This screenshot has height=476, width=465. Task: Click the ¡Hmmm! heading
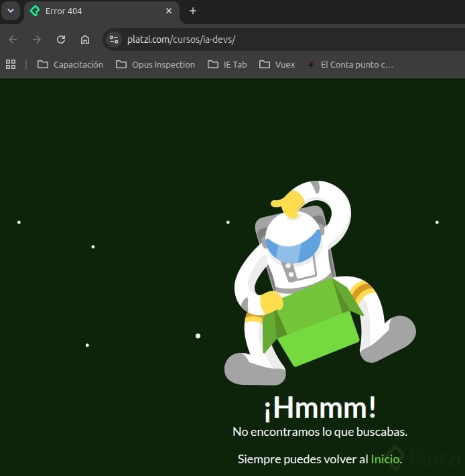320,408
